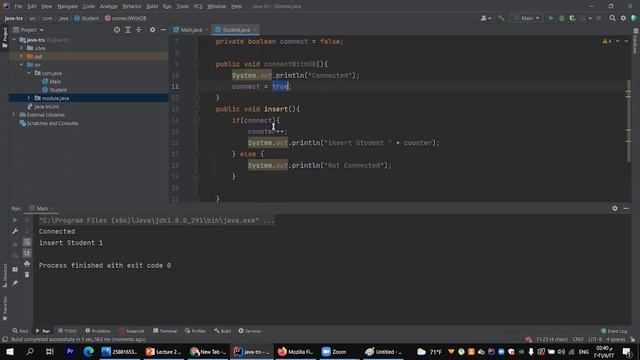The width and height of the screenshot is (640, 360).
Task: Open the TODO tool window
Action: (67, 331)
